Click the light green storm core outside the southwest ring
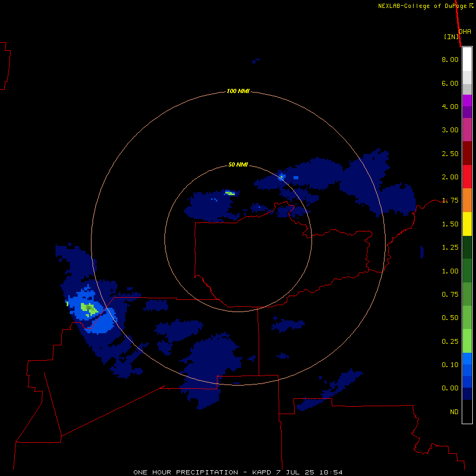 coord(89,309)
